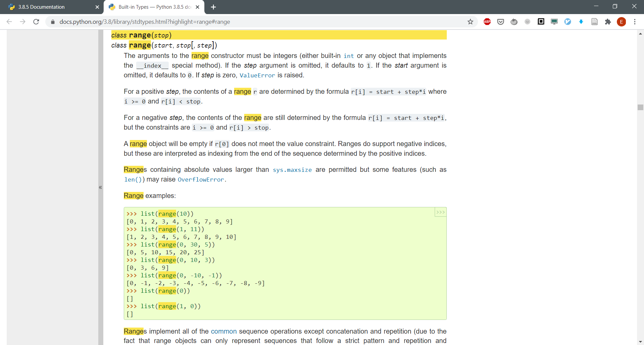Screen dimensions: 644x345
Task: Go forward to the next page
Action: point(23,22)
